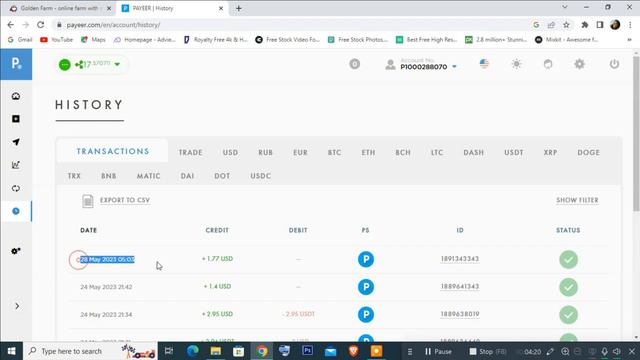This screenshot has height=360, width=640.
Task: Click the Payeer logo in sidebar
Action: (x=16, y=64)
